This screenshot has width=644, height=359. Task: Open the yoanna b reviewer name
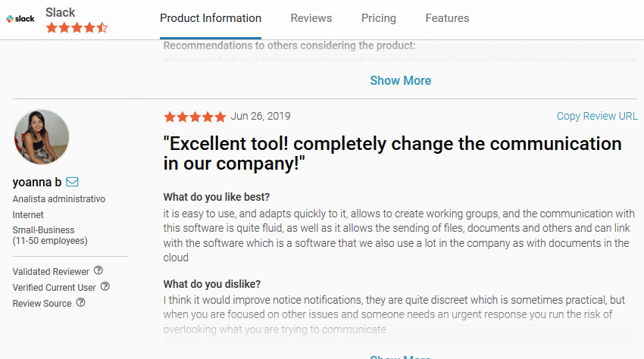(x=37, y=183)
